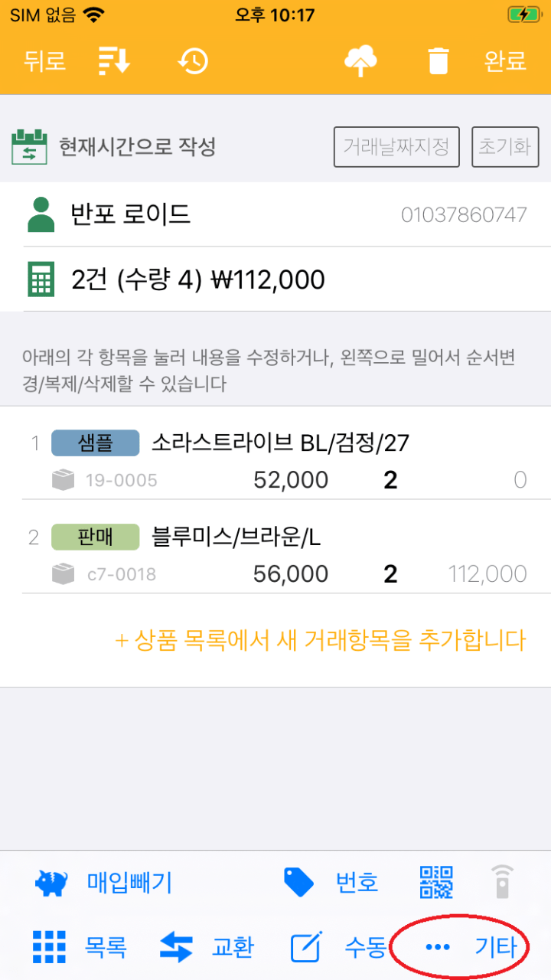
Task: Tap the calendar icon for current time
Action: (x=29, y=146)
